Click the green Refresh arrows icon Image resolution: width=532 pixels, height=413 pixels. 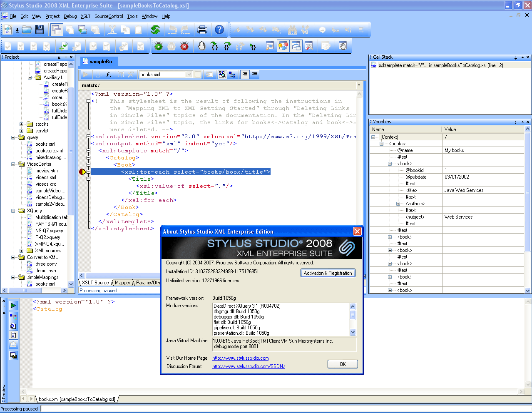(x=155, y=30)
